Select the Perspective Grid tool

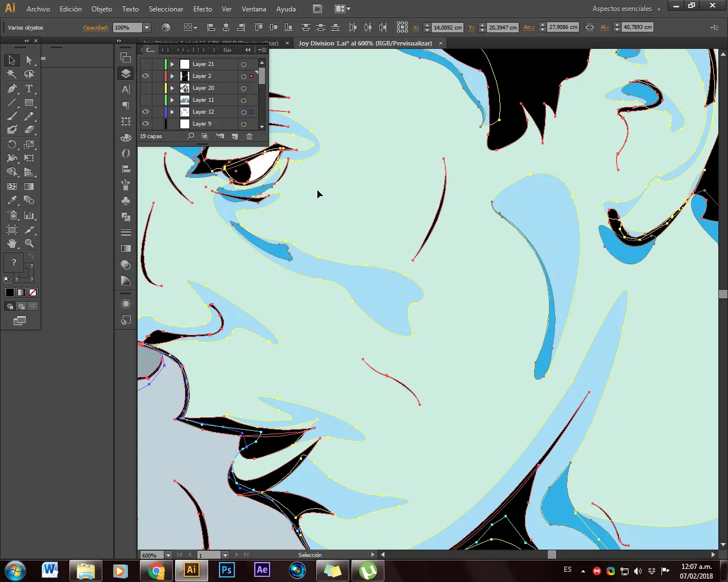[x=30, y=172]
